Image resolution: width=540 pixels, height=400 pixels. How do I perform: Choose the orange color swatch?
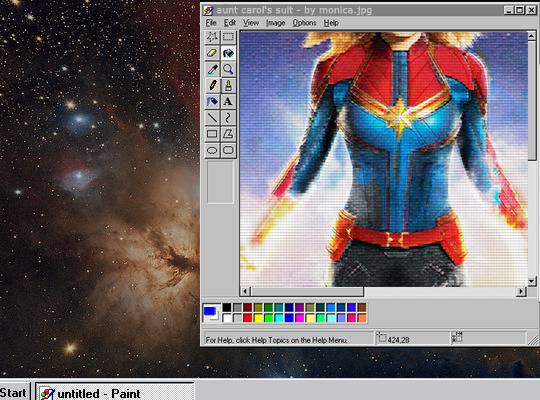click(x=362, y=318)
